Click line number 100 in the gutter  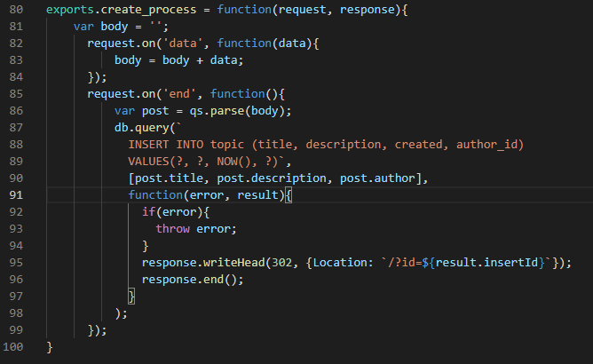[12, 346]
